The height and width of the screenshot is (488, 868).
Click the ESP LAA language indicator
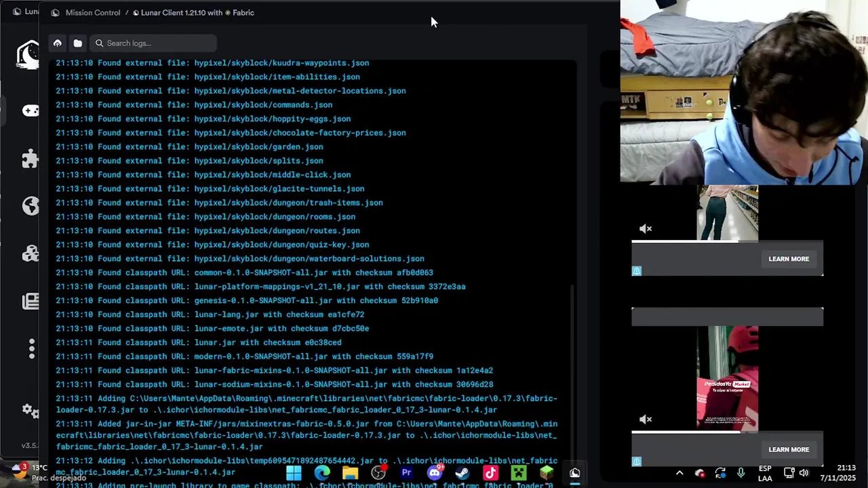tap(765, 473)
